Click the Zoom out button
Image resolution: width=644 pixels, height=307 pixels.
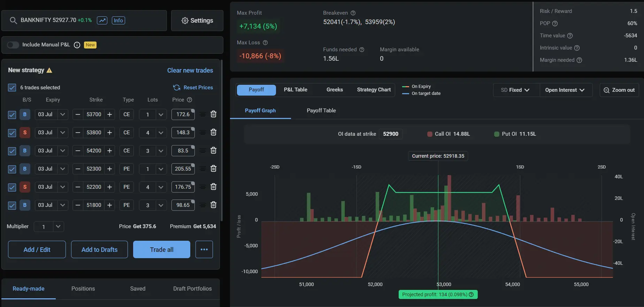pyautogui.click(x=619, y=90)
